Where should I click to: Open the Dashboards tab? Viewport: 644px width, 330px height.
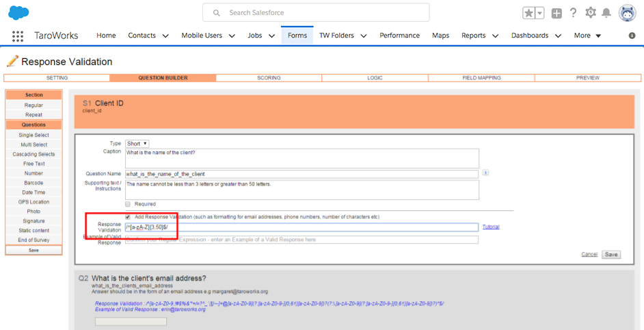(x=530, y=36)
